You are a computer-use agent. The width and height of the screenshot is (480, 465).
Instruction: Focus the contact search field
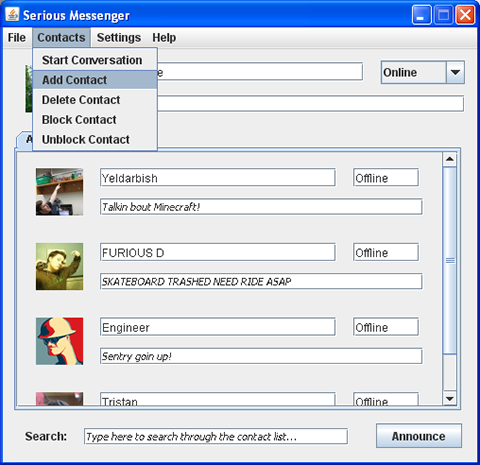(216, 436)
